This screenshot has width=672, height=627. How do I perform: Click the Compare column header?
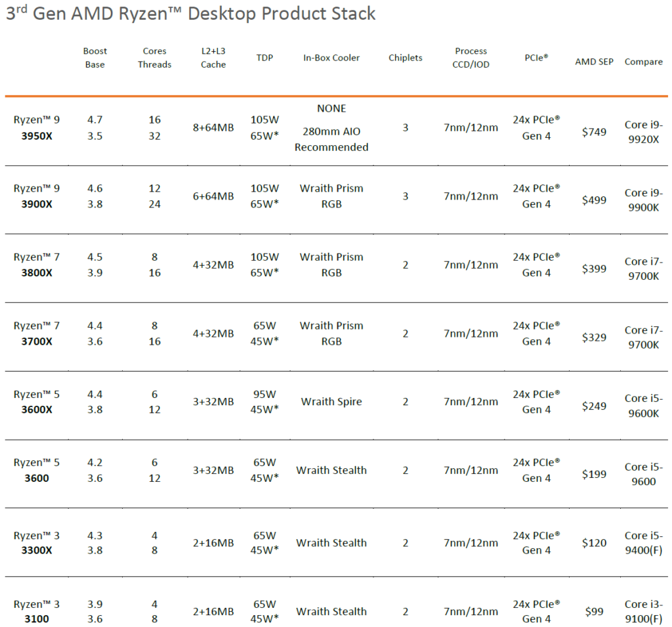point(643,62)
